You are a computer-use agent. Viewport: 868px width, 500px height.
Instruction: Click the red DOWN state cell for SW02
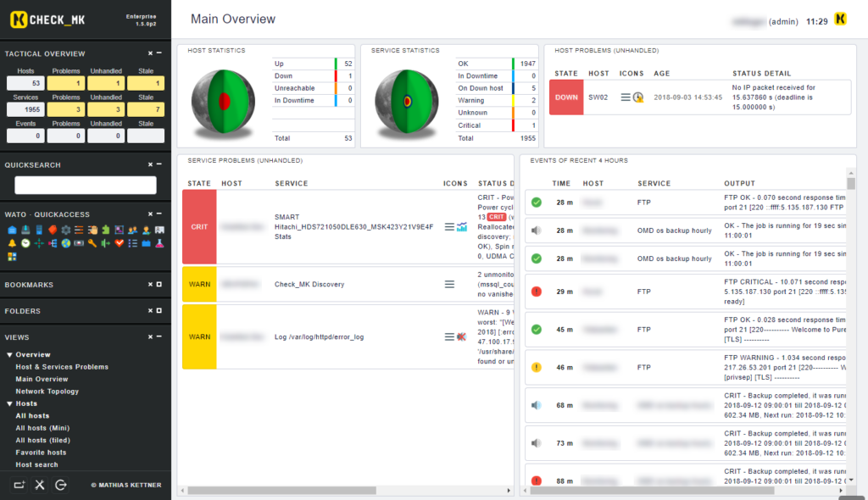coord(566,97)
